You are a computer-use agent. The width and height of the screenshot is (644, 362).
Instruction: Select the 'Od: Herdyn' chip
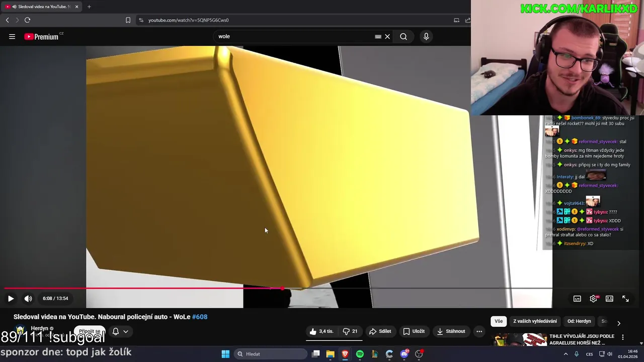coord(579,321)
